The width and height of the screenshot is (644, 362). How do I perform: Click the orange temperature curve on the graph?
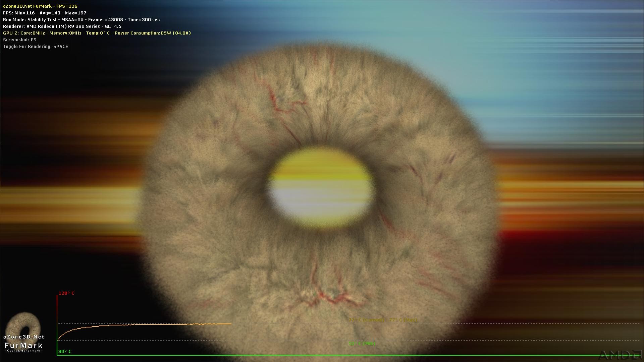[x=144, y=325]
